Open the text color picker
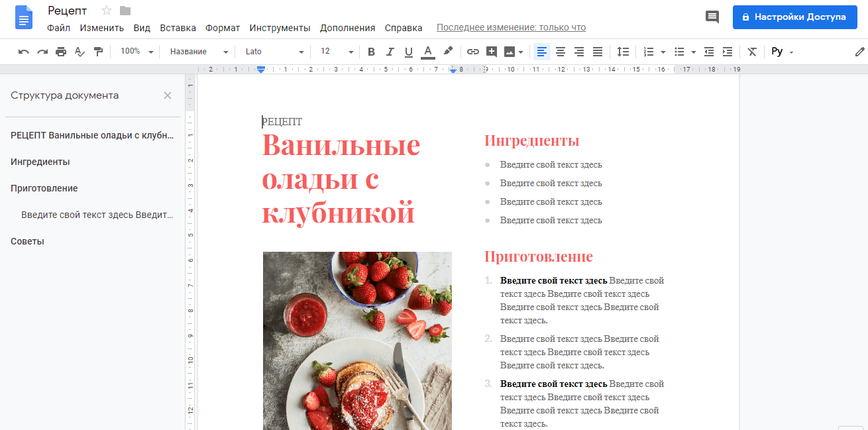 pos(427,51)
